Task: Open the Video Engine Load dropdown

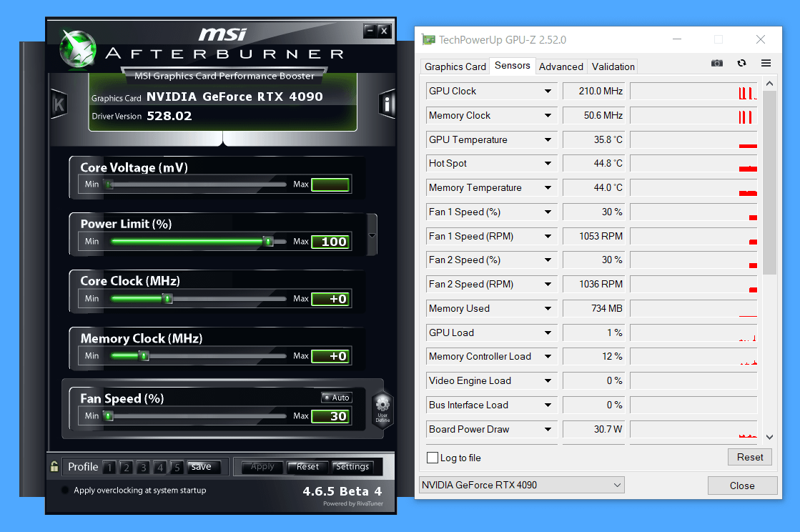Action: 548,380
